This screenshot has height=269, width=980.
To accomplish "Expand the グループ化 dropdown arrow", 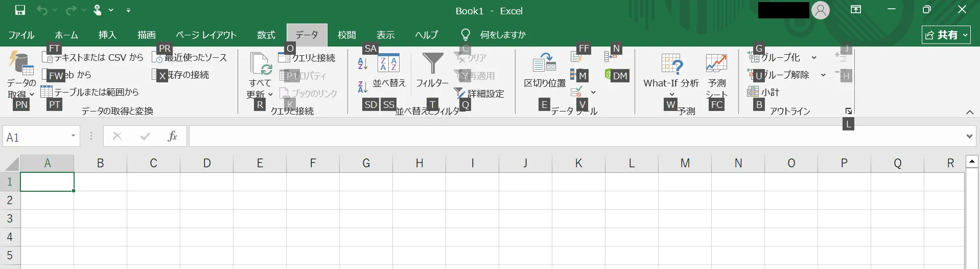I will [814, 58].
